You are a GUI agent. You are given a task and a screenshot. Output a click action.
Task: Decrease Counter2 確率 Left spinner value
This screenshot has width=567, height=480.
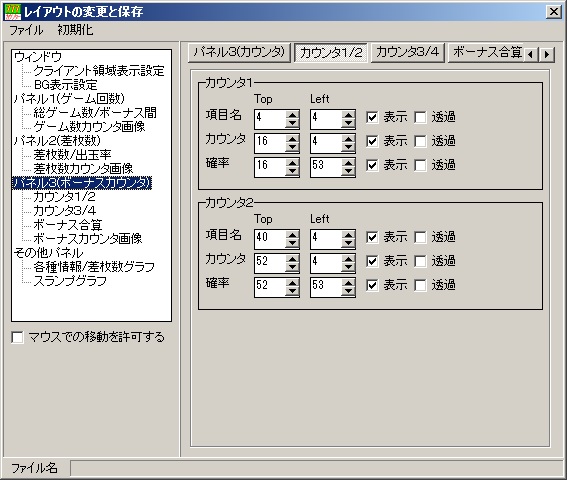point(349,291)
